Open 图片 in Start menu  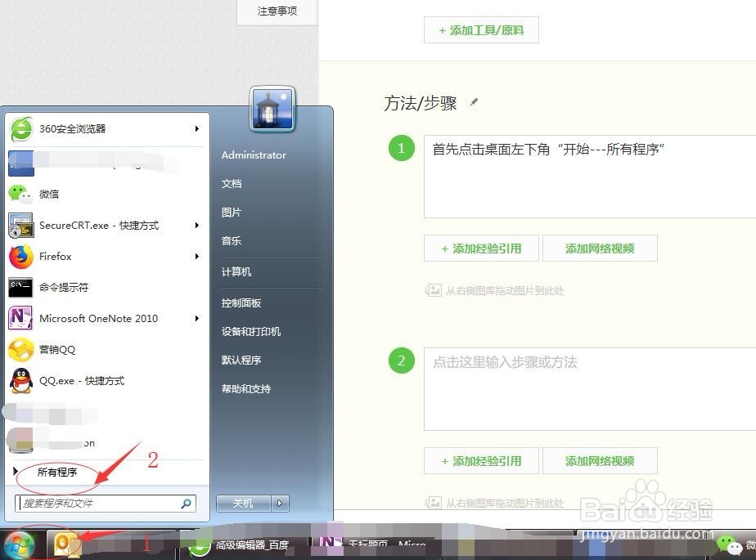(232, 212)
